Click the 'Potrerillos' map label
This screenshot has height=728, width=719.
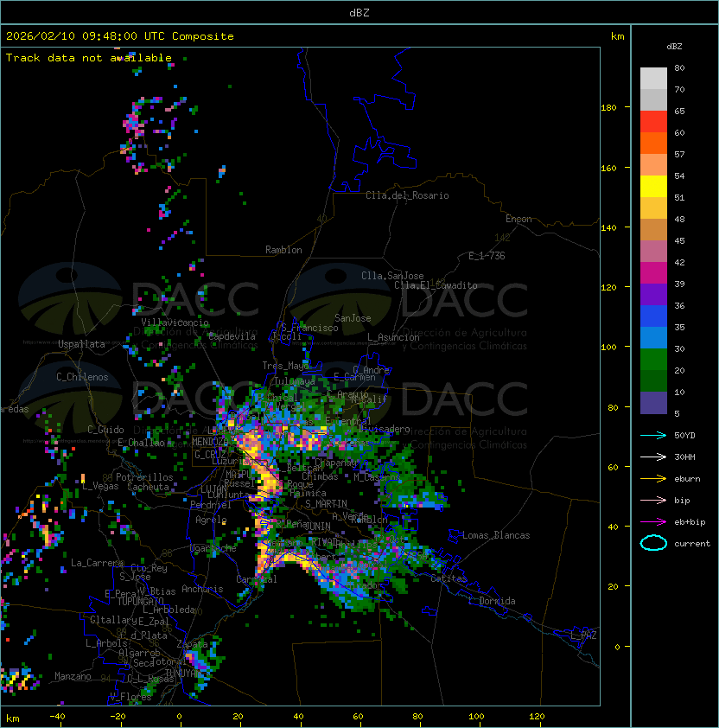coord(144,477)
